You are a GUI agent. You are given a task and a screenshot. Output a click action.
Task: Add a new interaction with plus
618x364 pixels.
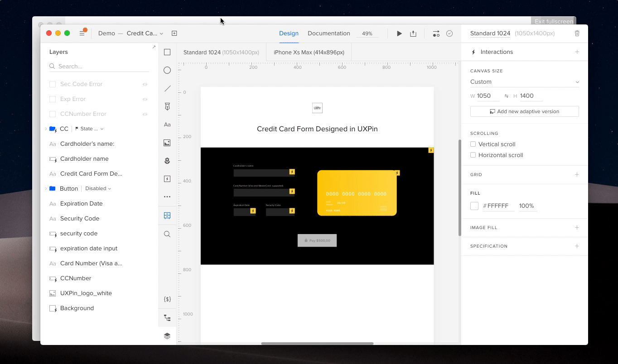click(x=577, y=52)
